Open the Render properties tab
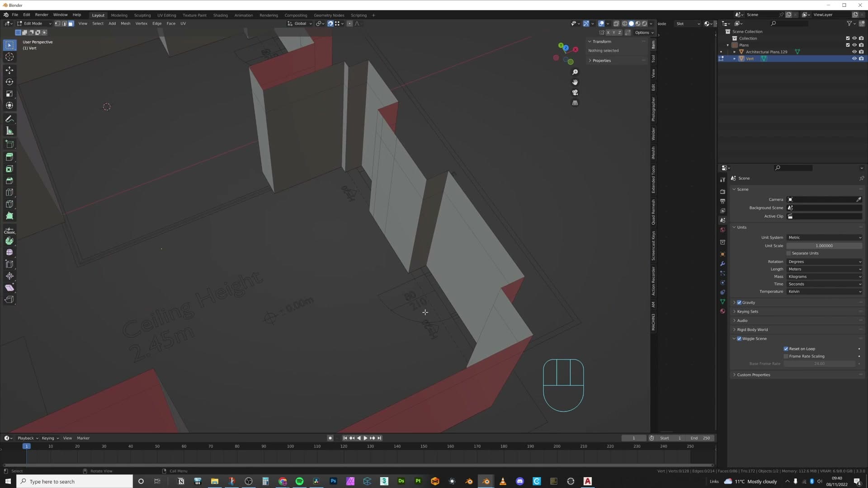 coord(722,192)
